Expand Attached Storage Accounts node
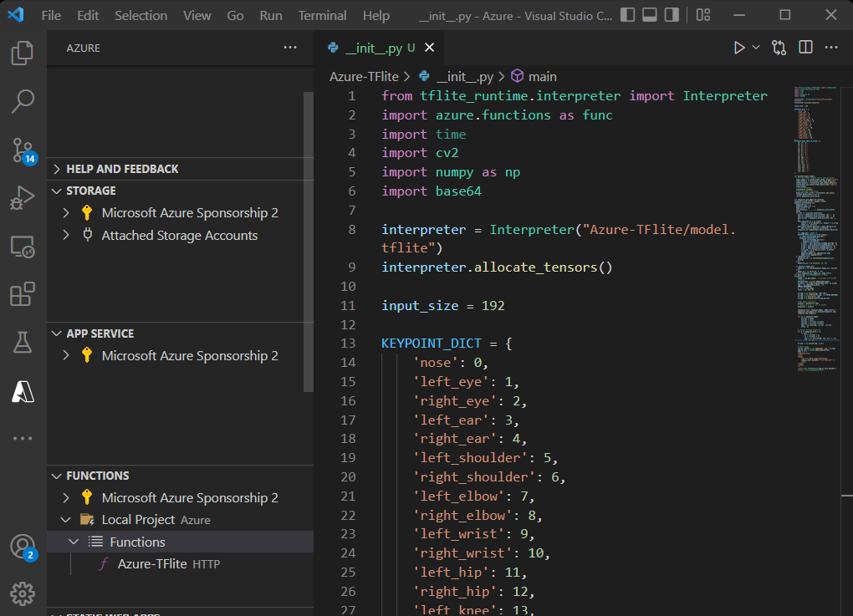 (179, 236)
